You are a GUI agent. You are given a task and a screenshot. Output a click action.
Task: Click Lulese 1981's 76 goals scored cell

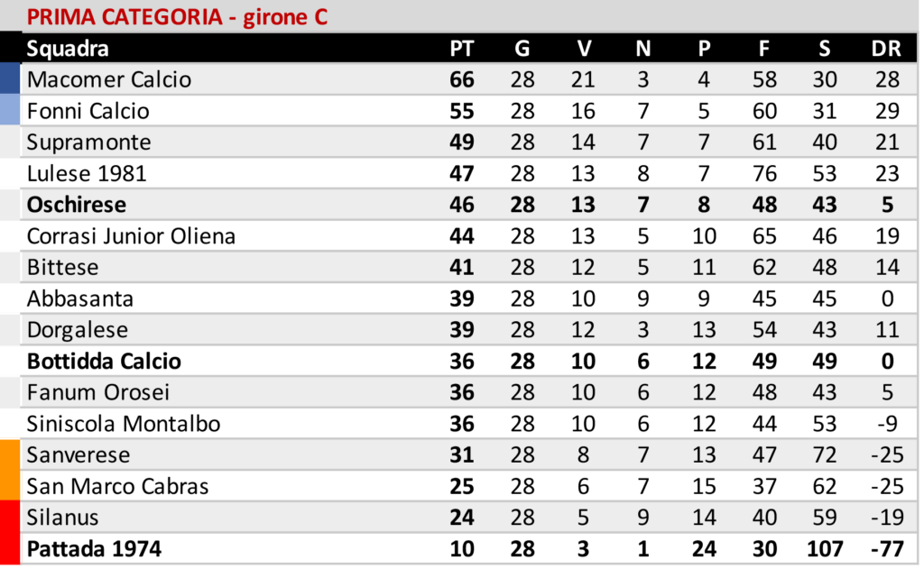[x=764, y=173]
